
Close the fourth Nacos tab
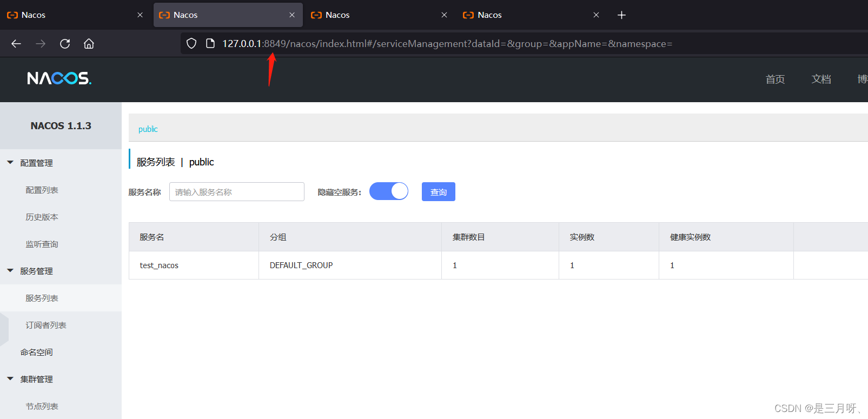pyautogui.click(x=596, y=15)
